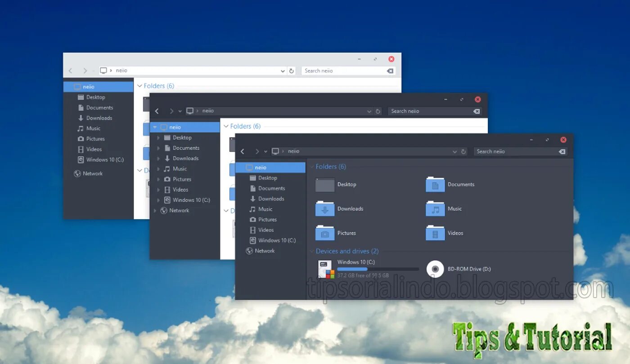The image size is (630, 364).
Task: Expand Desktop node in middle window tree
Action: 158,138
